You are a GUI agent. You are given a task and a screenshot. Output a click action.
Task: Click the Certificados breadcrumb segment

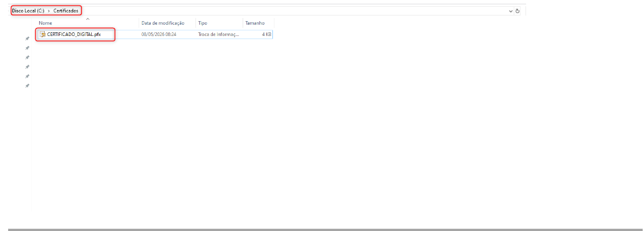[x=66, y=11]
